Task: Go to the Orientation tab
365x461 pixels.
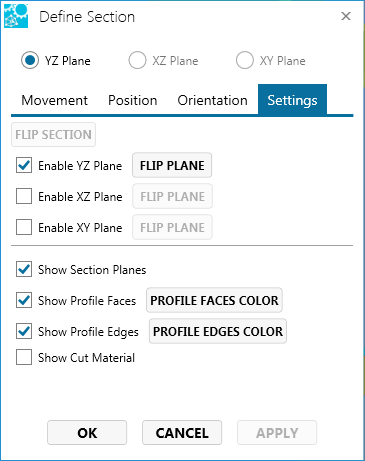Action: 212,100
